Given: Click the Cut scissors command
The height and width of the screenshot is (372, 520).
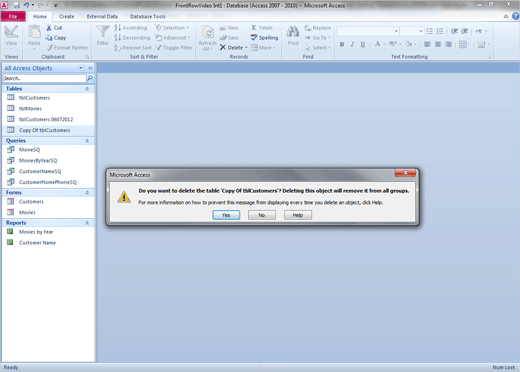Looking at the screenshot, I should 54,28.
